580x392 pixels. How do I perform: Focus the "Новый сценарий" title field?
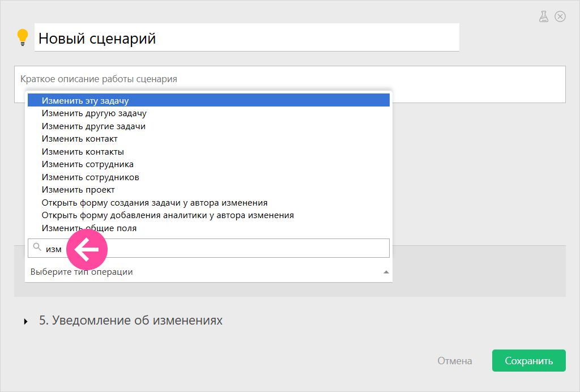(247, 37)
